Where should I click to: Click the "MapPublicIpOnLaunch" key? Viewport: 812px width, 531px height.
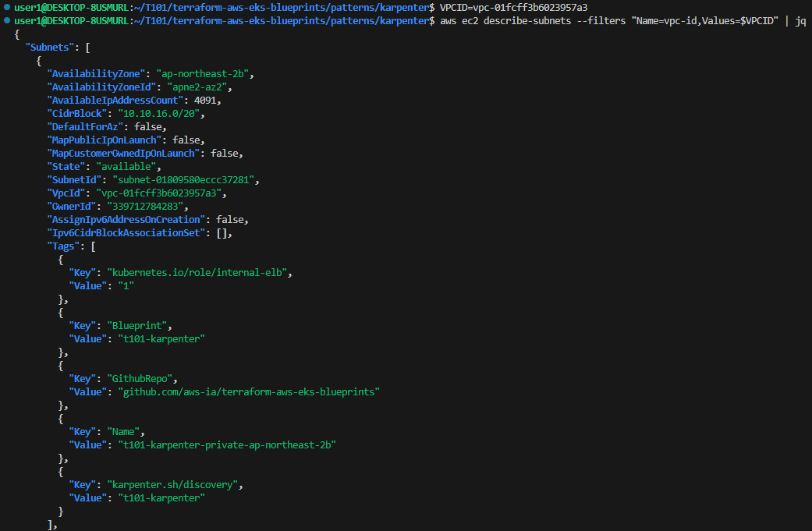coord(104,140)
